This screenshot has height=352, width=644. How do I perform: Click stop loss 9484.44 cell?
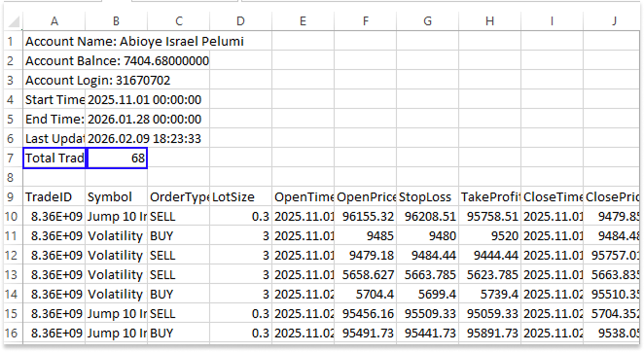point(428,256)
